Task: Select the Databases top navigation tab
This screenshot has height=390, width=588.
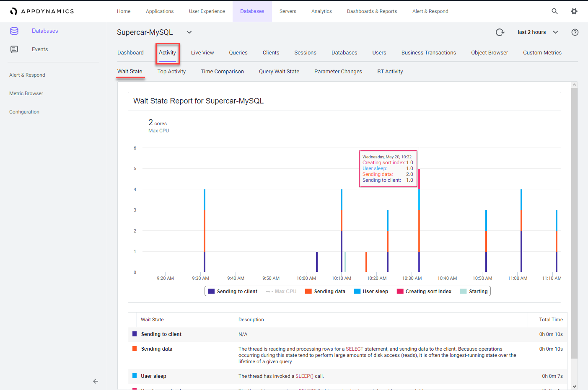Action: point(252,11)
